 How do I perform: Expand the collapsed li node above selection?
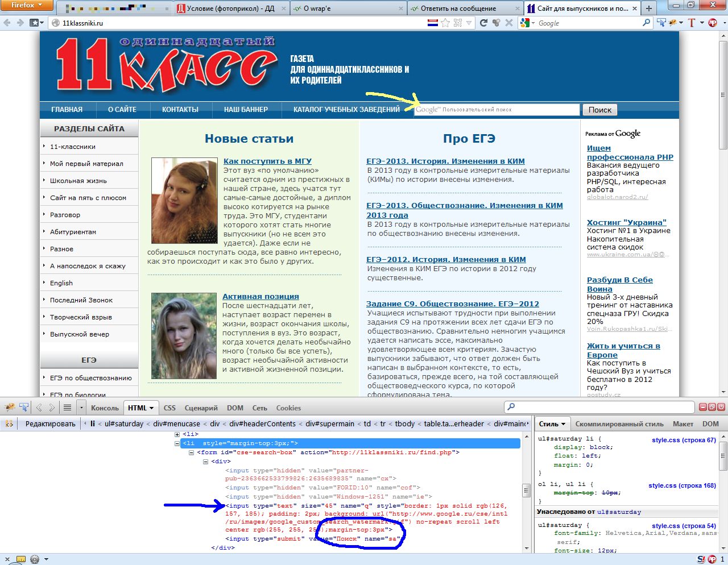(x=177, y=434)
